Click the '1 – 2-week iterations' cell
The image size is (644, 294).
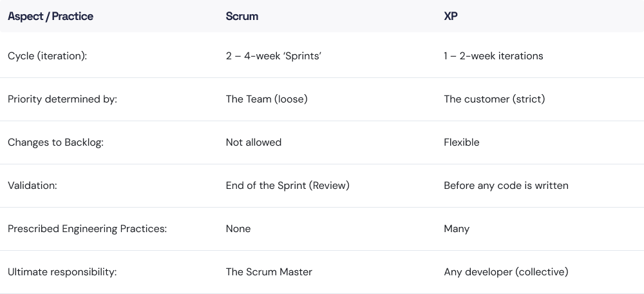point(493,56)
